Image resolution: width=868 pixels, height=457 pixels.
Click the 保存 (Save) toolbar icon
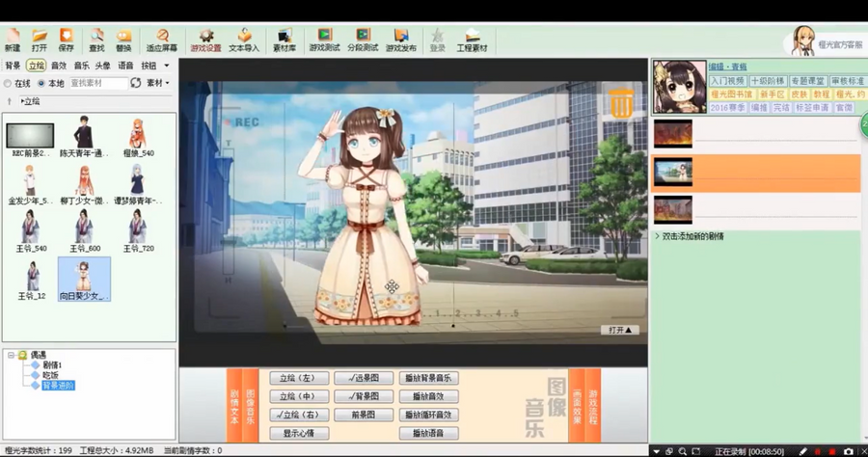click(66, 40)
